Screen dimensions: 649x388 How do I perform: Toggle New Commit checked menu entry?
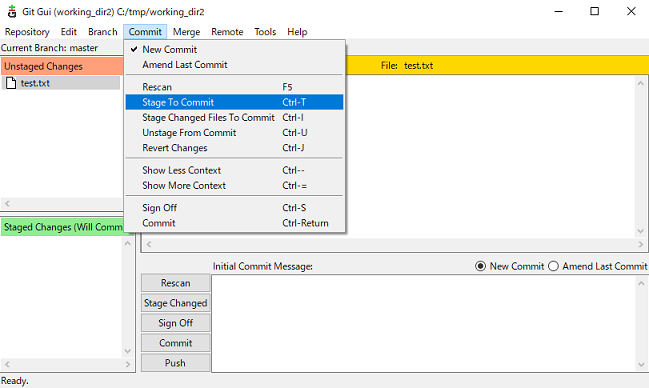coord(234,49)
